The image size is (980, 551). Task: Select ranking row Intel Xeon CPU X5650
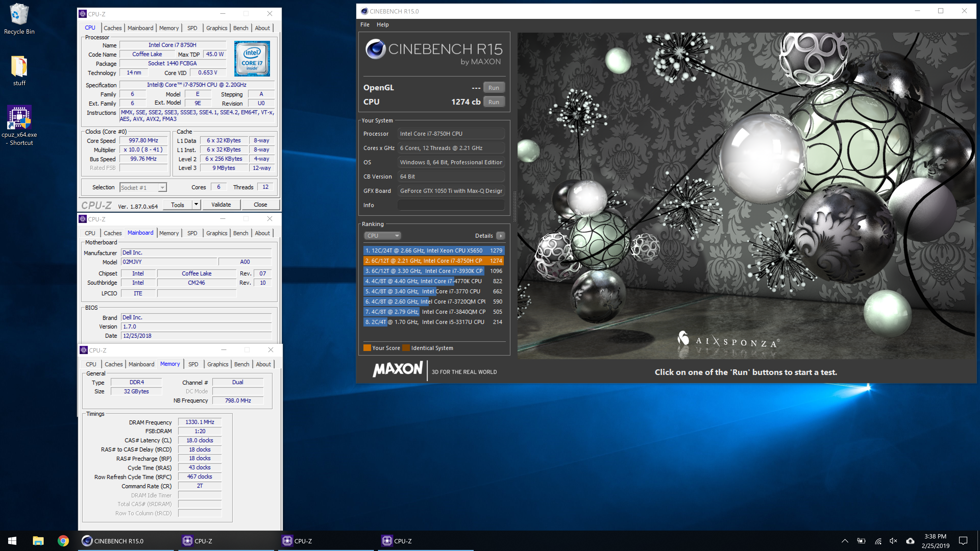pyautogui.click(x=434, y=250)
